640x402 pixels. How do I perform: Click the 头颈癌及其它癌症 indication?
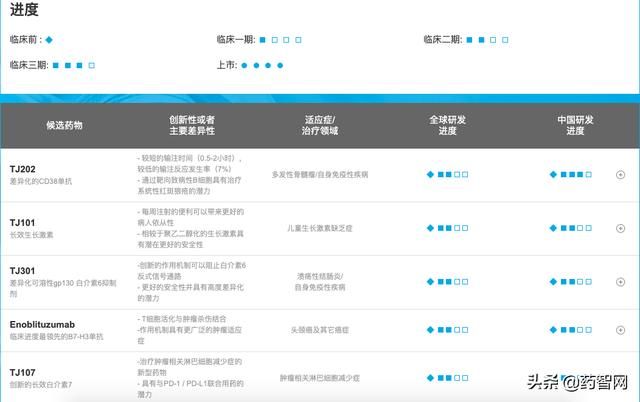click(x=320, y=330)
